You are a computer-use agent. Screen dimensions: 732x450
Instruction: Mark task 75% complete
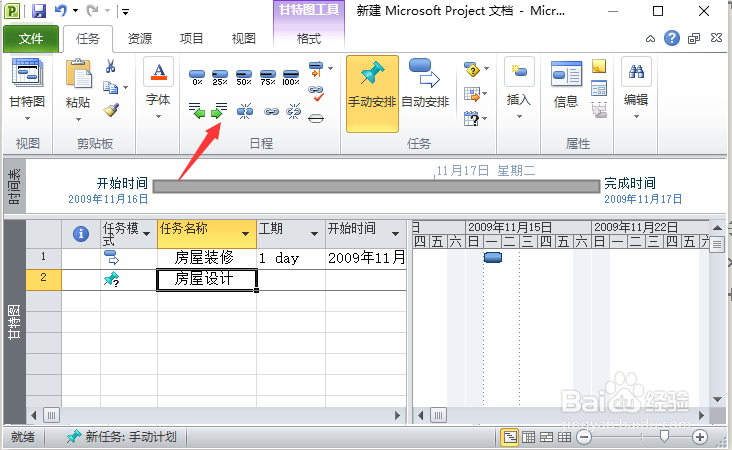click(267, 77)
